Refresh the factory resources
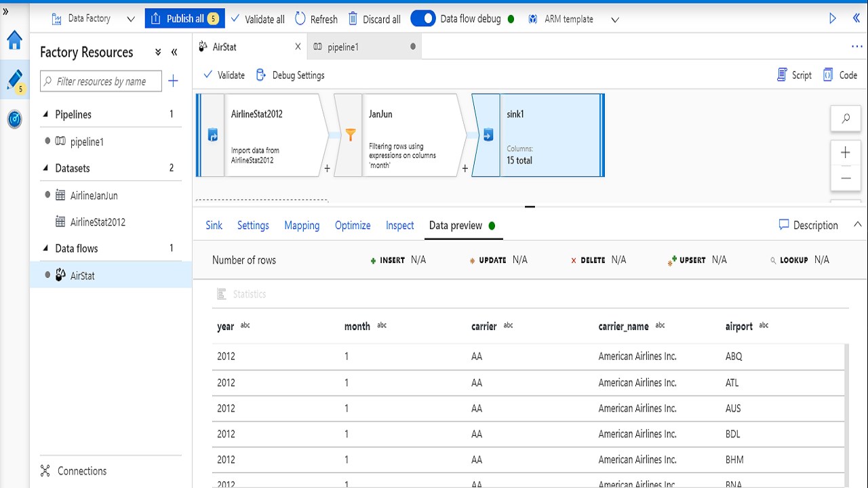 316,19
